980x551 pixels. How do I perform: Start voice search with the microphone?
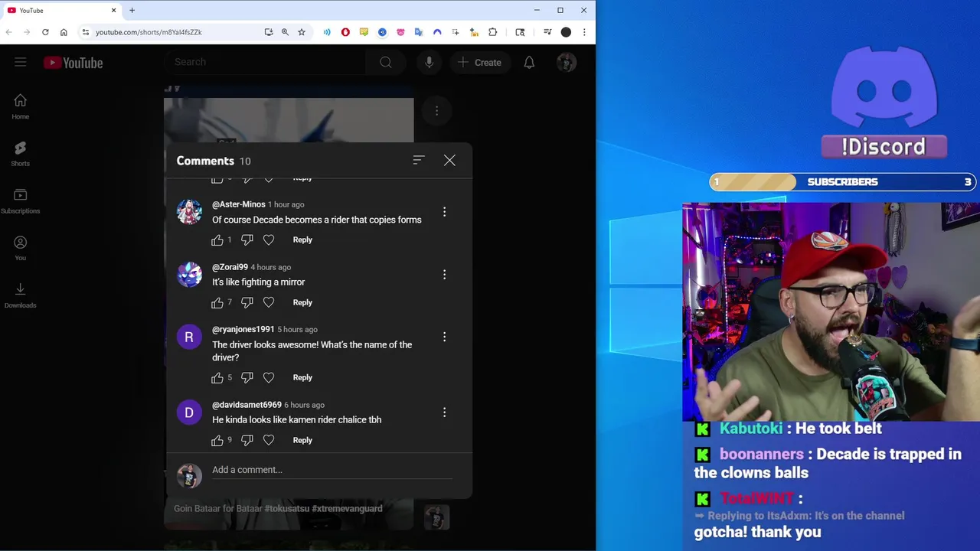pyautogui.click(x=430, y=63)
